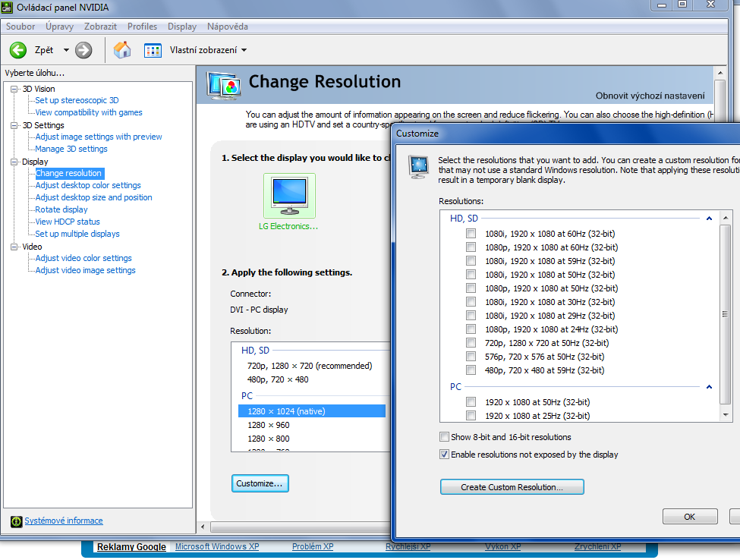
Task: Click the Change Resolution header monitor icon
Action: coord(224,86)
